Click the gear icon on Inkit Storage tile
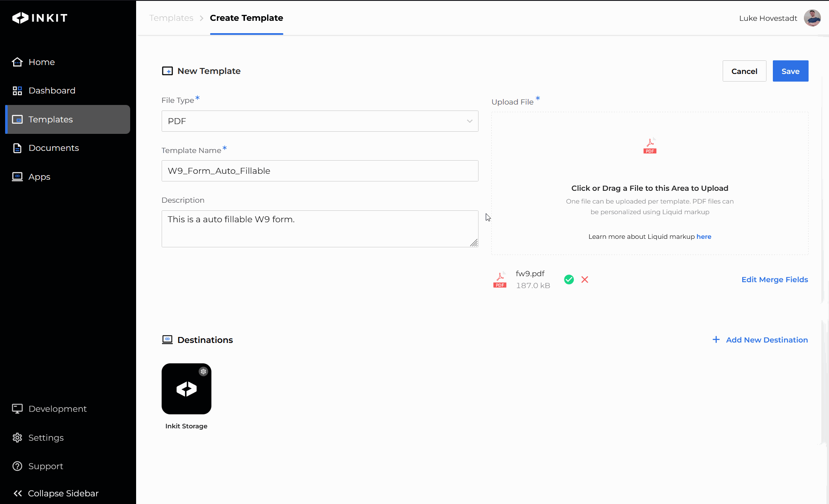 pyautogui.click(x=203, y=371)
